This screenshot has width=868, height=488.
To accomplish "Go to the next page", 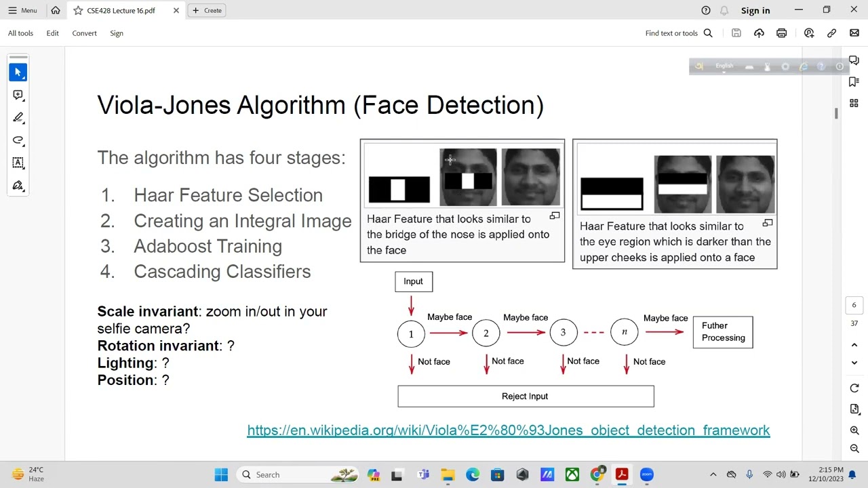I will 854,363.
